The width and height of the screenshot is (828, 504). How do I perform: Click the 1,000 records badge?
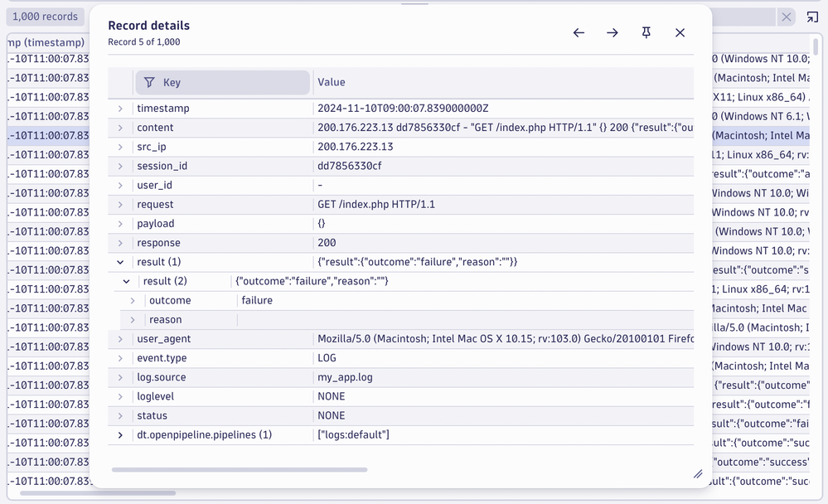pos(45,17)
